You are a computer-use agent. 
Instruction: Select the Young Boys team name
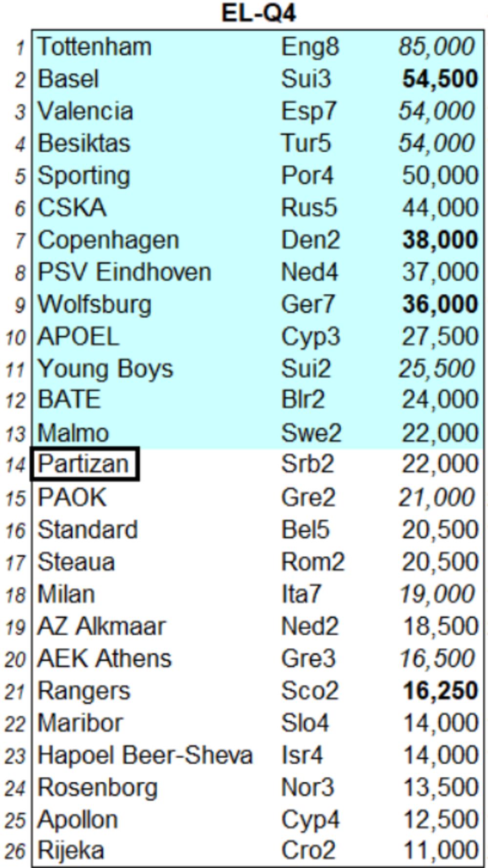pyautogui.click(x=105, y=369)
